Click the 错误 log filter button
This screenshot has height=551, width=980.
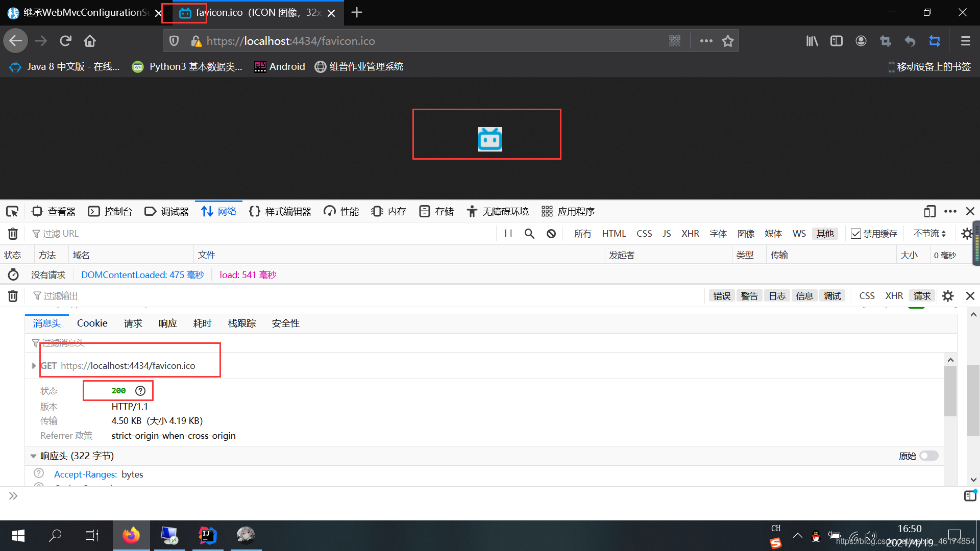coord(722,296)
